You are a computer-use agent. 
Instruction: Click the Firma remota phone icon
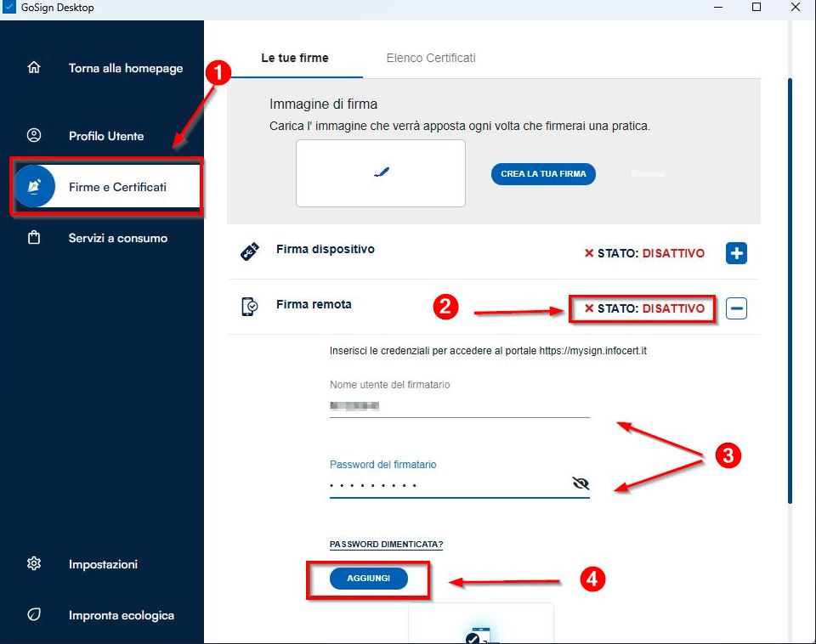coord(250,307)
